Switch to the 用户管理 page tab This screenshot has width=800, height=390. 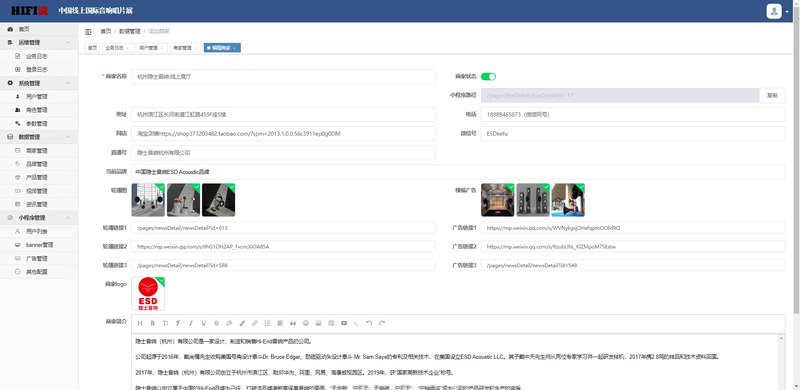point(148,47)
